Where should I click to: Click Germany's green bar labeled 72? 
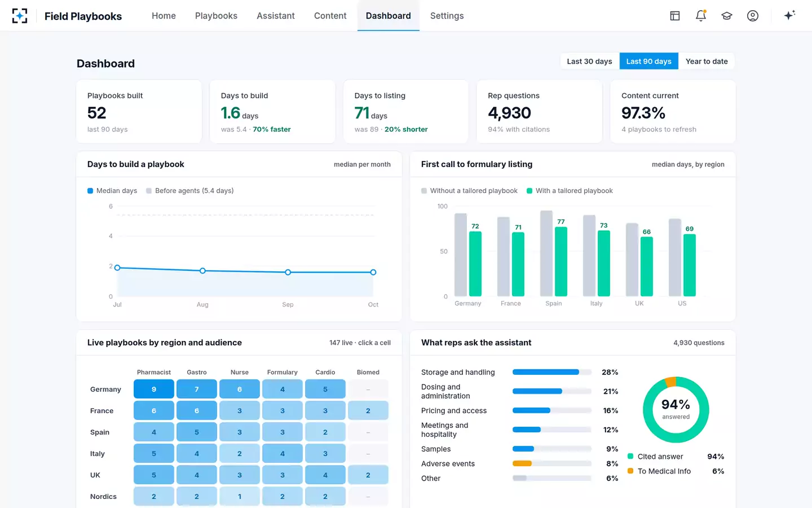(x=475, y=264)
